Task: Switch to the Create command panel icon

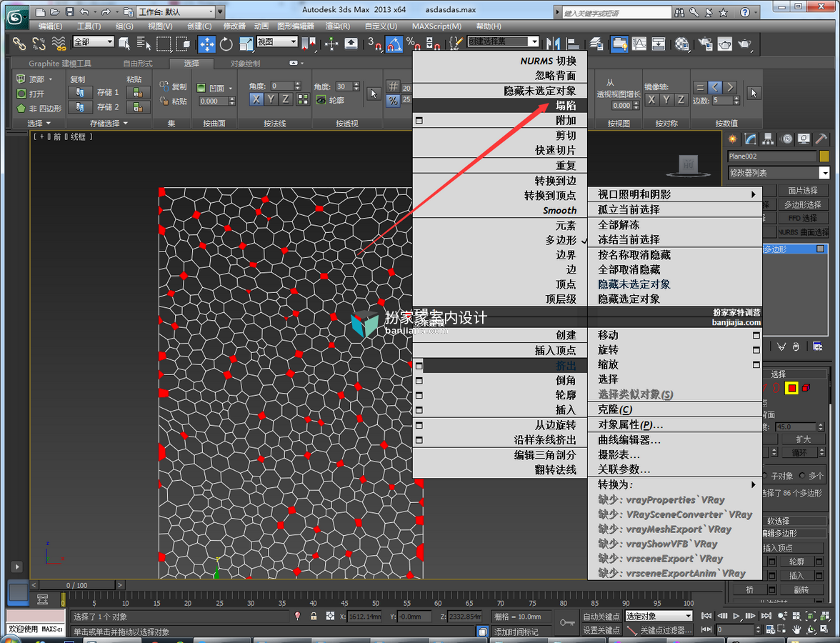Action: point(731,139)
